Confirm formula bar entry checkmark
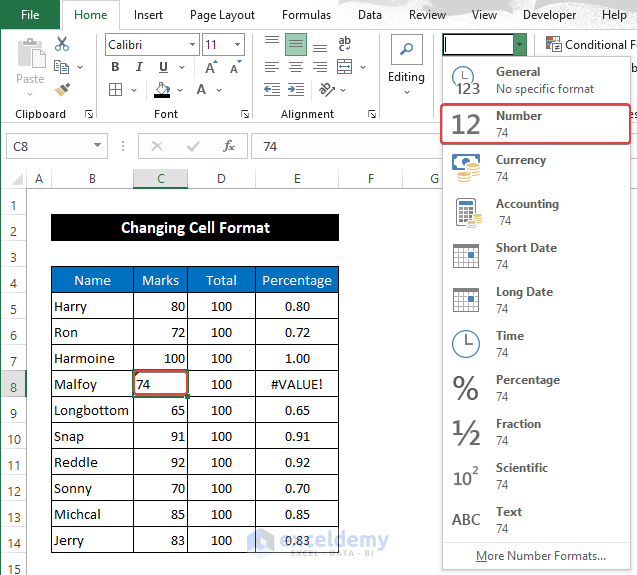 pos(193,146)
